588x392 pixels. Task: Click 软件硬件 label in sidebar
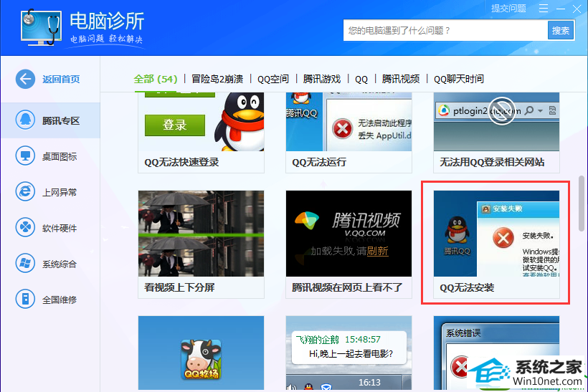click(x=60, y=228)
